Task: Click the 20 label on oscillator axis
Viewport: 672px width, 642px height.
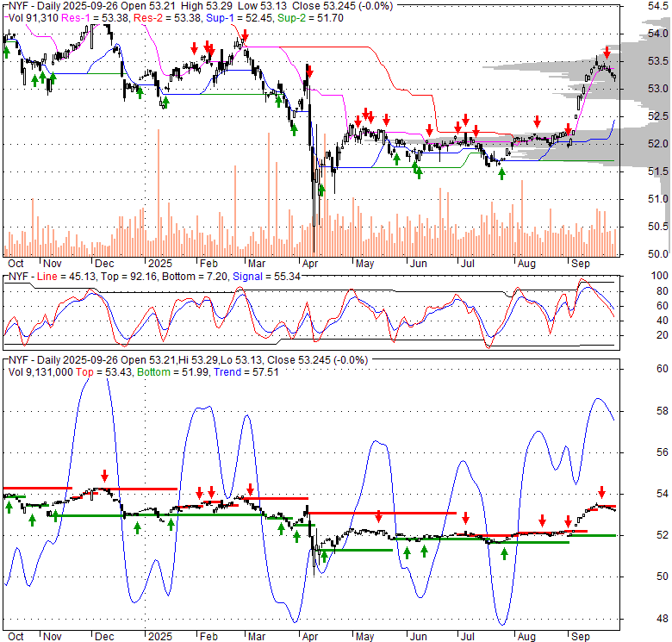Action: [x=663, y=335]
